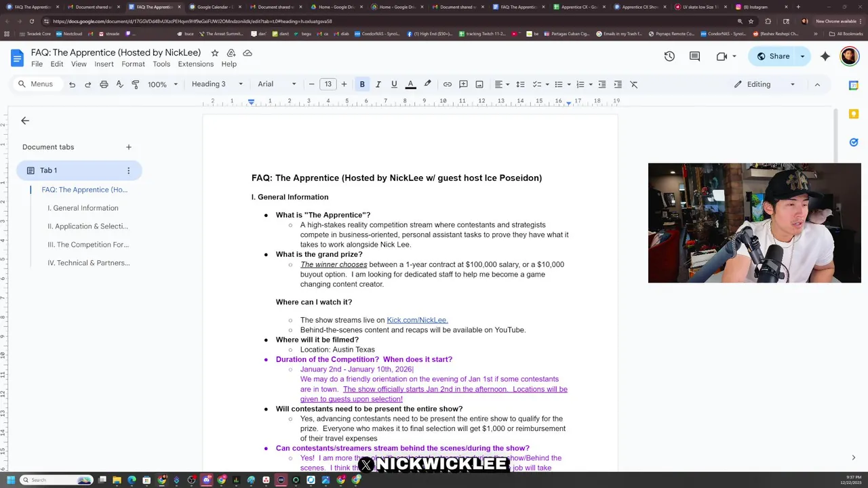This screenshot has width=868, height=488.
Task: Follow the Kick.com/NickLee link
Action: [417, 320]
